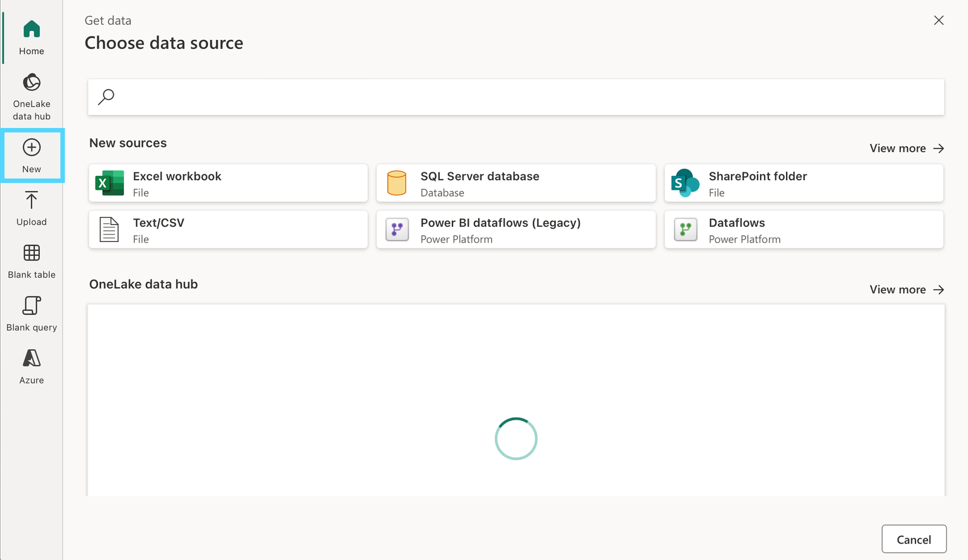The height and width of the screenshot is (560, 968).
Task: Click the Excel workbook icon
Action: [x=108, y=183]
